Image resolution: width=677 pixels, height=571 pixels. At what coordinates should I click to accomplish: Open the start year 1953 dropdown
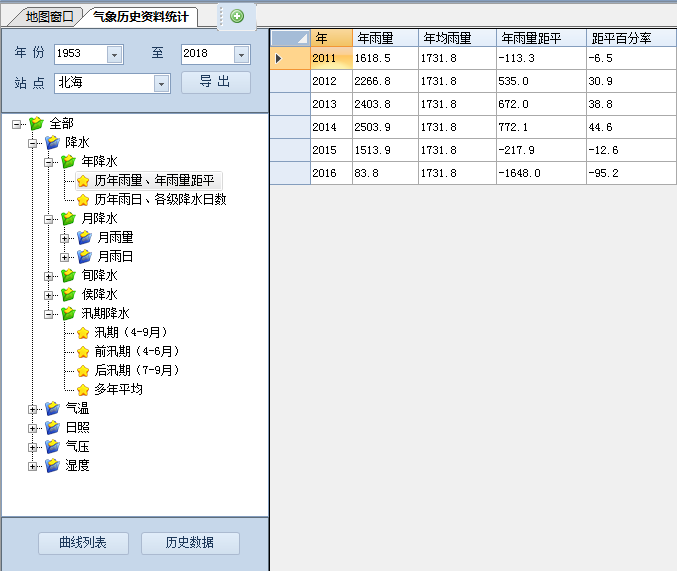click(114, 54)
